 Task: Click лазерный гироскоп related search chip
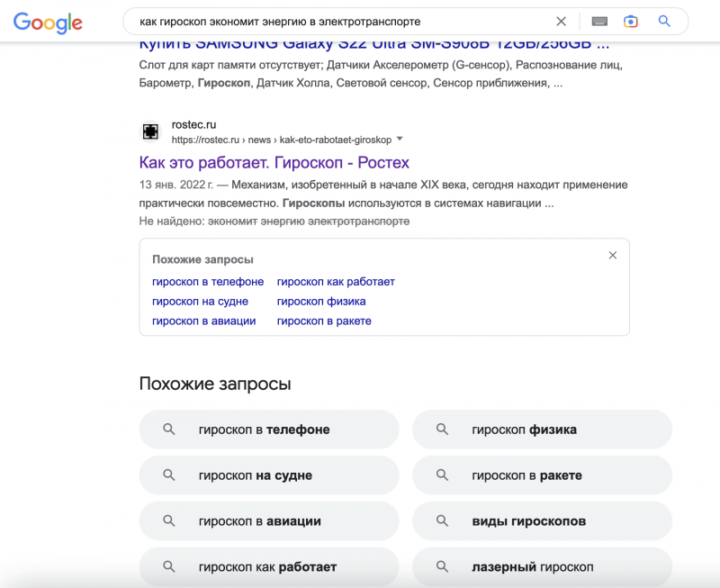543,567
